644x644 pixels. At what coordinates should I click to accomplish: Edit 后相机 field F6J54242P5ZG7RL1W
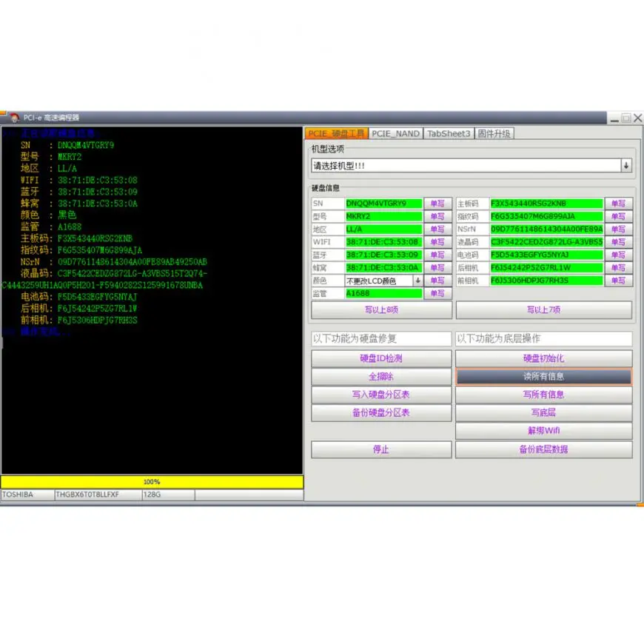(x=547, y=268)
